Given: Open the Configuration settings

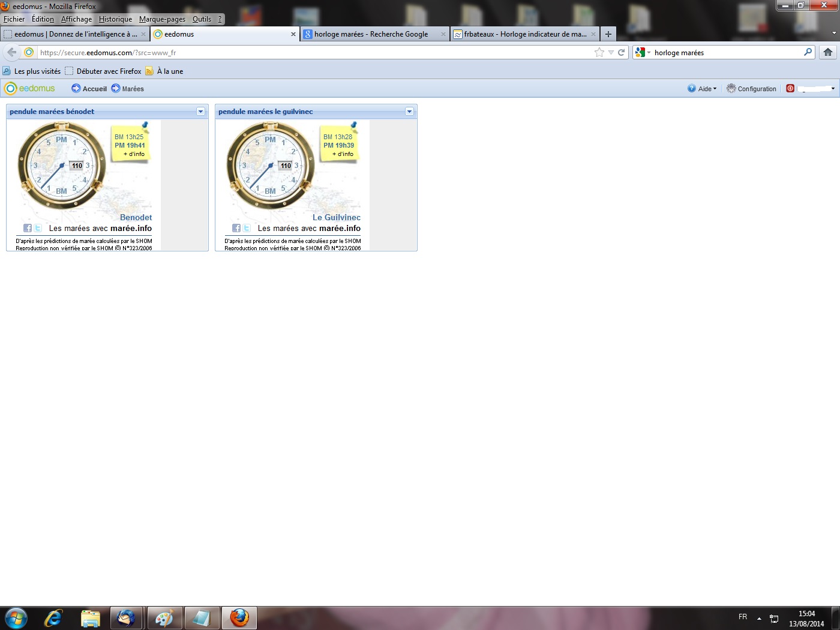Looking at the screenshot, I should (x=751, y=89).
